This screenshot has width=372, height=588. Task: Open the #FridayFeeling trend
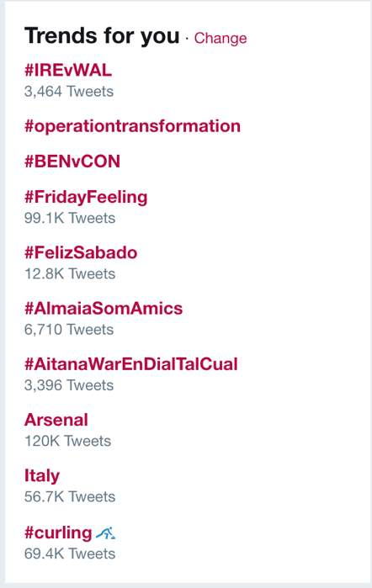point(86,197)
